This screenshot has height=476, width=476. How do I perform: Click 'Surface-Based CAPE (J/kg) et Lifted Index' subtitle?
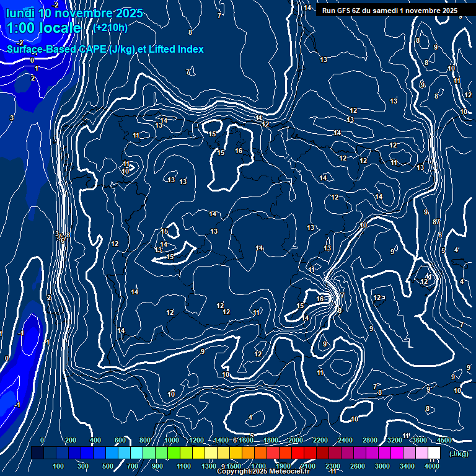105,49
